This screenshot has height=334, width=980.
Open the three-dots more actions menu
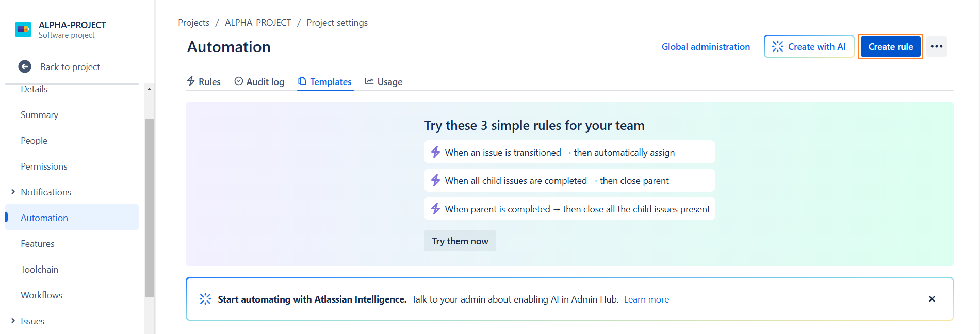936,46
